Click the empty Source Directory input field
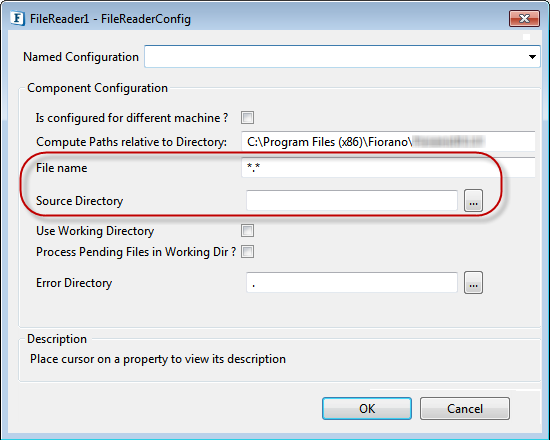Image resolution: width=550 pixels, height=440 pixels. (352, 200)
